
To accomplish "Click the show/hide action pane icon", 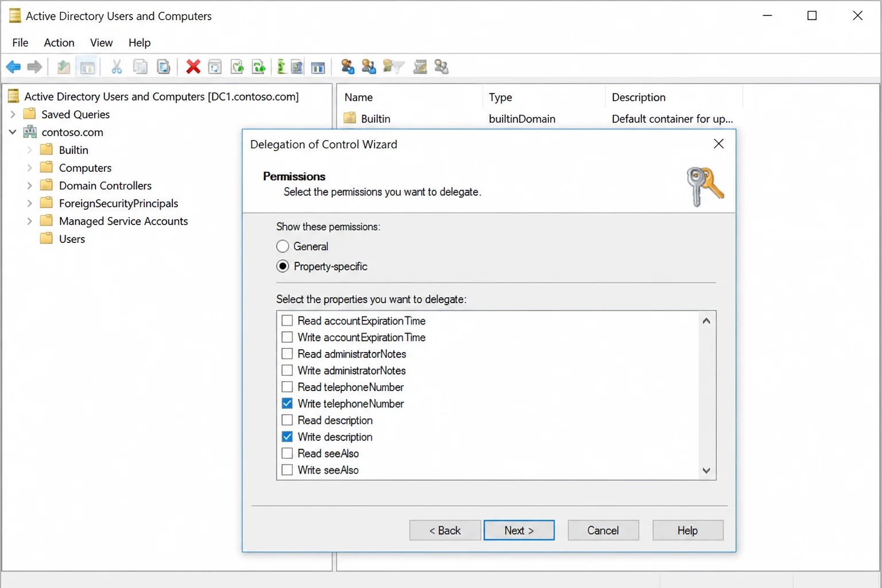I will [297, 67].
